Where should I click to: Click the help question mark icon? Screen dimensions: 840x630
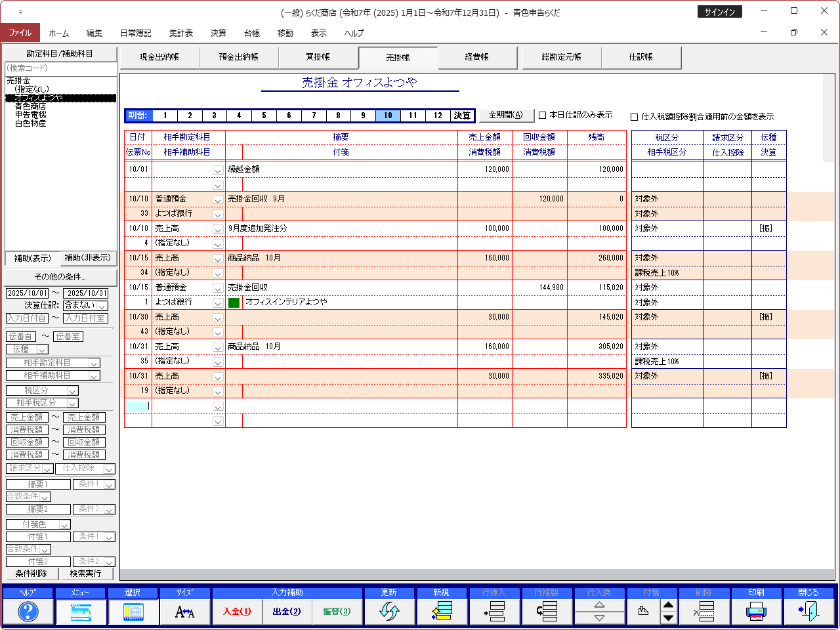click(28, 612)
